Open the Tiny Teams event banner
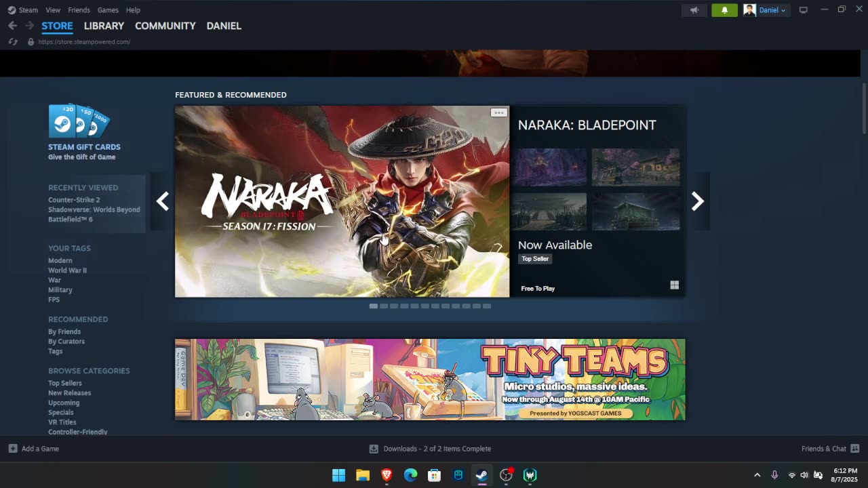Viewport: 868px width, 488px height. click(430, 380)
